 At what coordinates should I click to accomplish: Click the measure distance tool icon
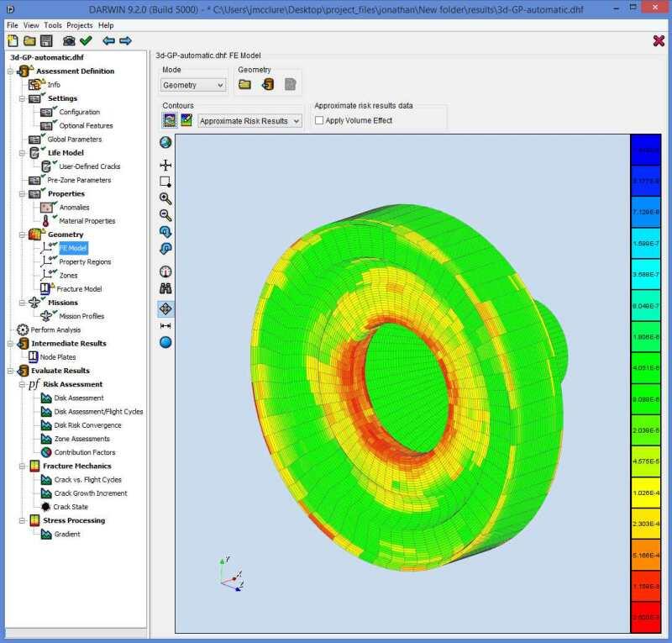coord(165,325)
